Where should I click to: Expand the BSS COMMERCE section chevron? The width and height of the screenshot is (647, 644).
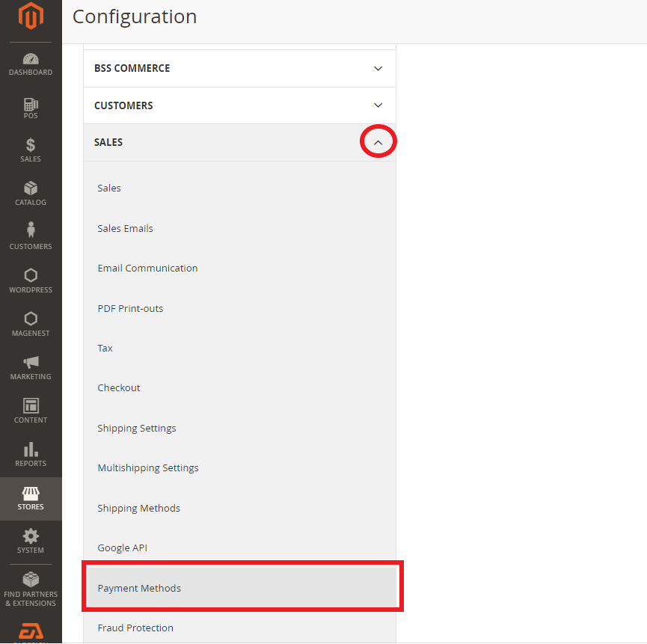pyautogui.click(x=378, y=69)
